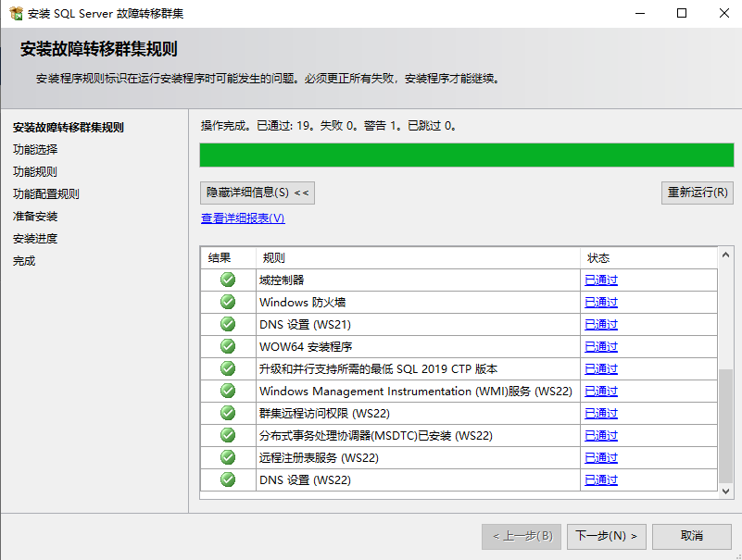Click check icon for 远程注册表服务 (WS22)
The image size is (742, 560).
tap(228, 457)
